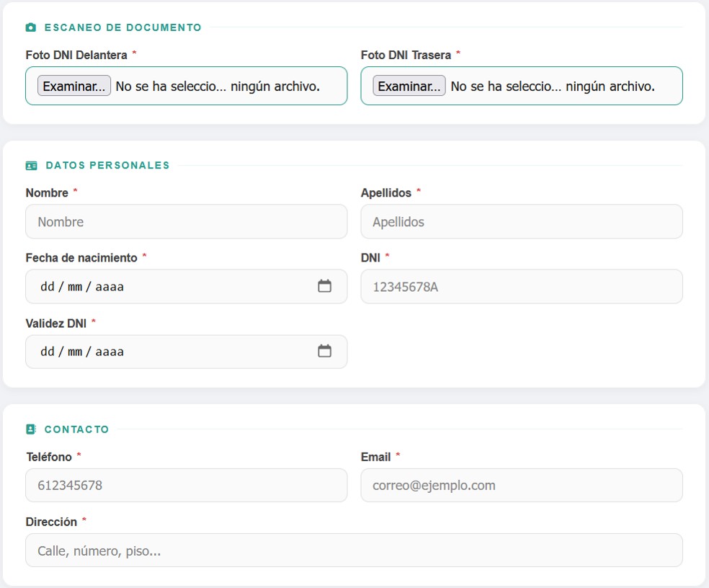The width and height of the screenshot is (709, 588).
Task: Select the Nombre input field
Action: pyautogui.click(x=186, y=221)
